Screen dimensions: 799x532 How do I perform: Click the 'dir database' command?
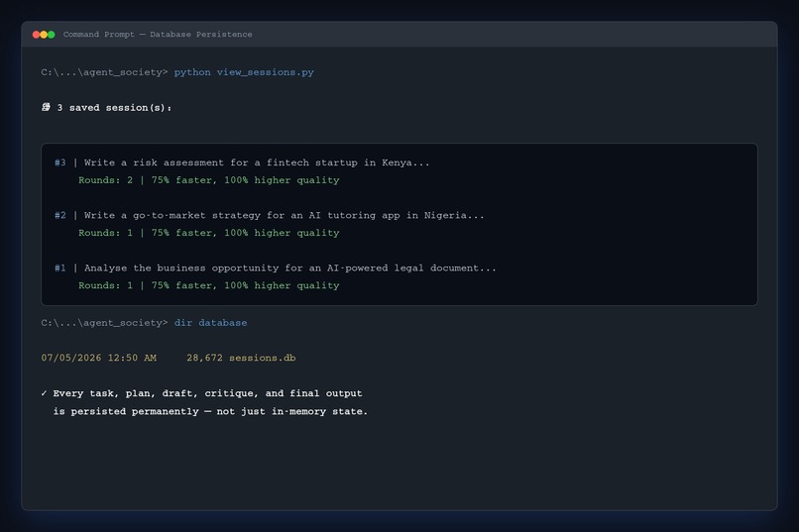click(x=210, y=323)
